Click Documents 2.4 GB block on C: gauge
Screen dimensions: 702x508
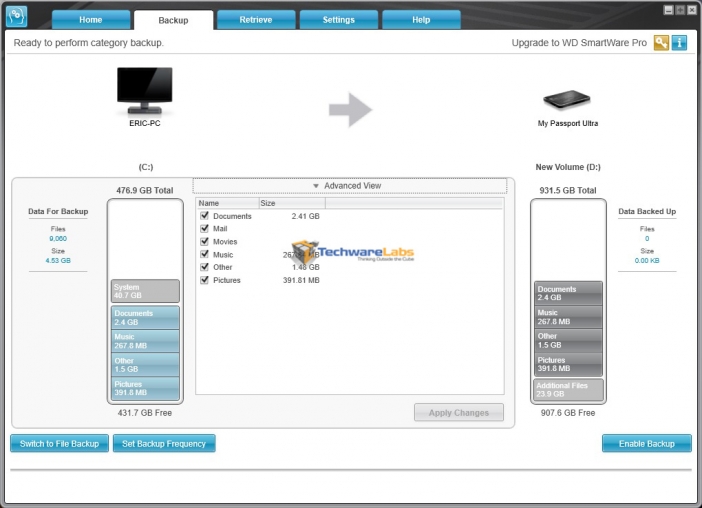145,318
